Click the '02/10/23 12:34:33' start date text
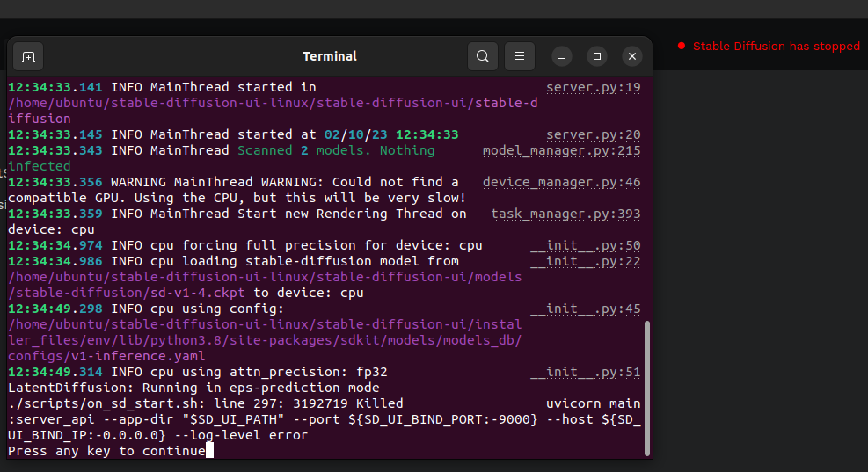Image resolution: width=868 pixels, height=472 pixels. 391,135
